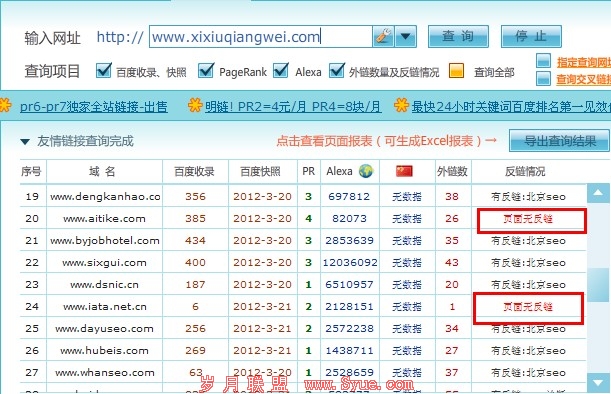
Task: Click the 查询 button
Action: [458, 37]
